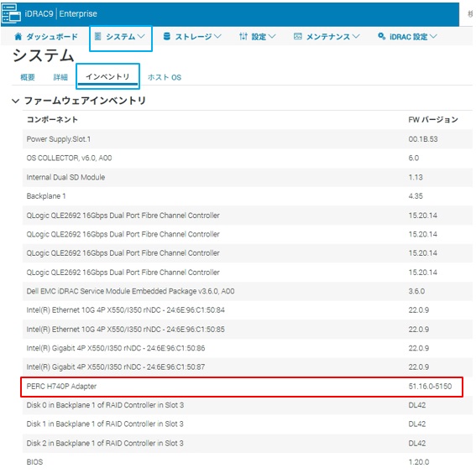Open the システム menu
Viewport: 476px width, 473px height.
pyautogui.click(x=121, y=37)
